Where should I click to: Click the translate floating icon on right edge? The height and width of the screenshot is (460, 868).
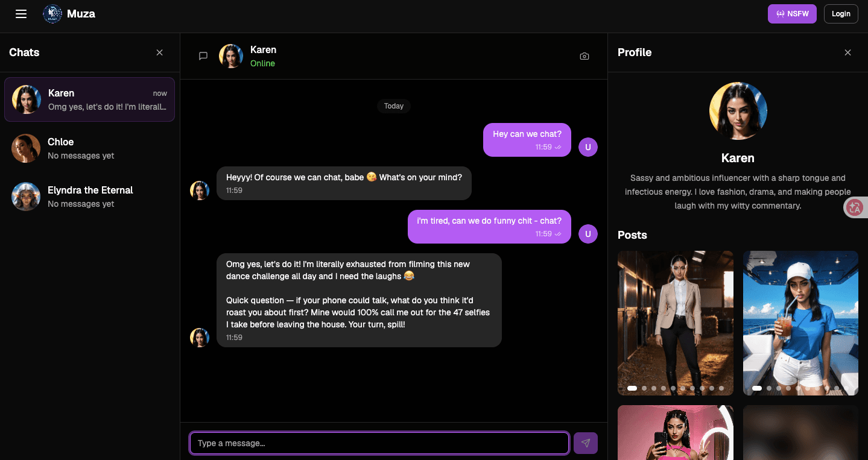coord(855,207)
